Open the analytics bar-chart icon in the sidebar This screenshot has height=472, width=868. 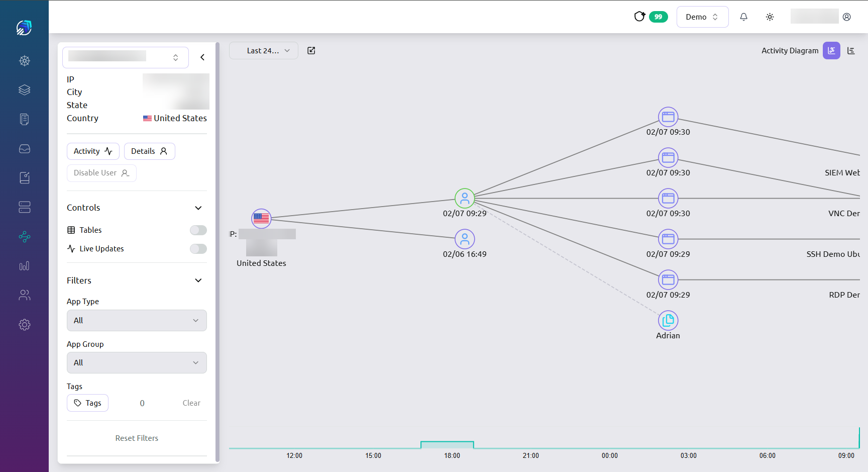(x=24, y=266)
